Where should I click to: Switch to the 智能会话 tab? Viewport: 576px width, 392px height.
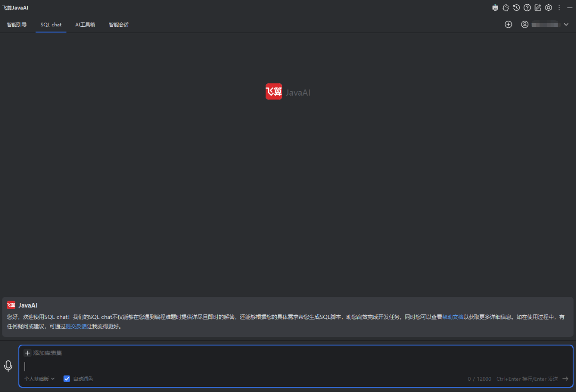(119, 24)
